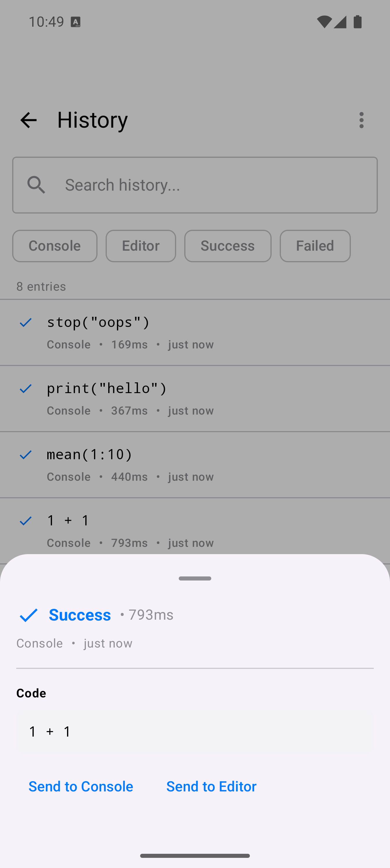This screenshot has width=390, height=868.
Task: Tap the bottom sheet drag handle
Action: [x=195, y=578]
